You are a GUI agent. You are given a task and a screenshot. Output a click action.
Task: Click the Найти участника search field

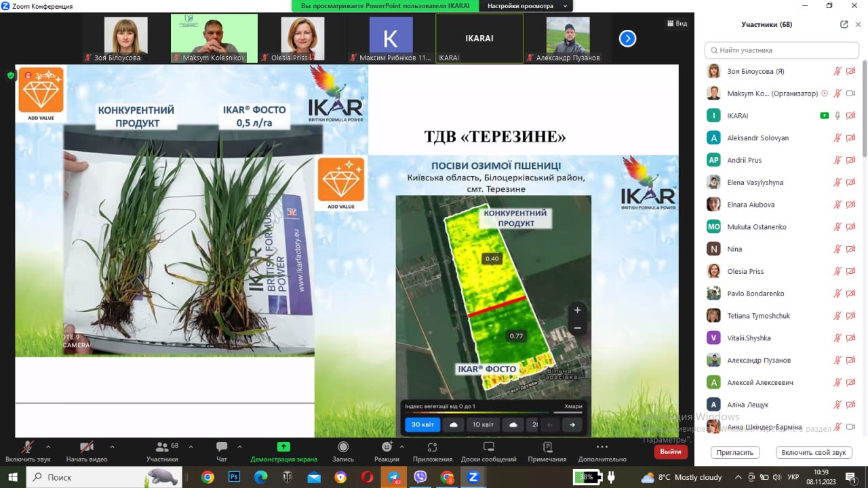782,50
